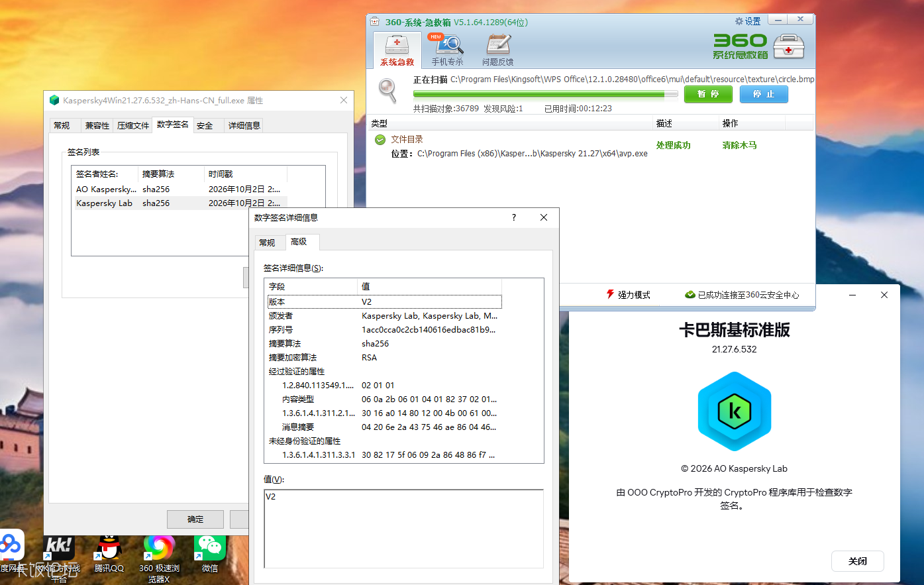
Task: Click the 清除木马 action text
Action: pos(739,145)
